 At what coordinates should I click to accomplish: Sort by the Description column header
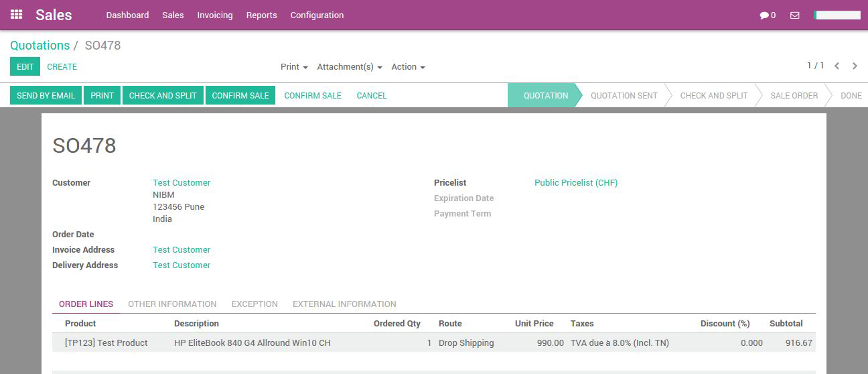196,323
